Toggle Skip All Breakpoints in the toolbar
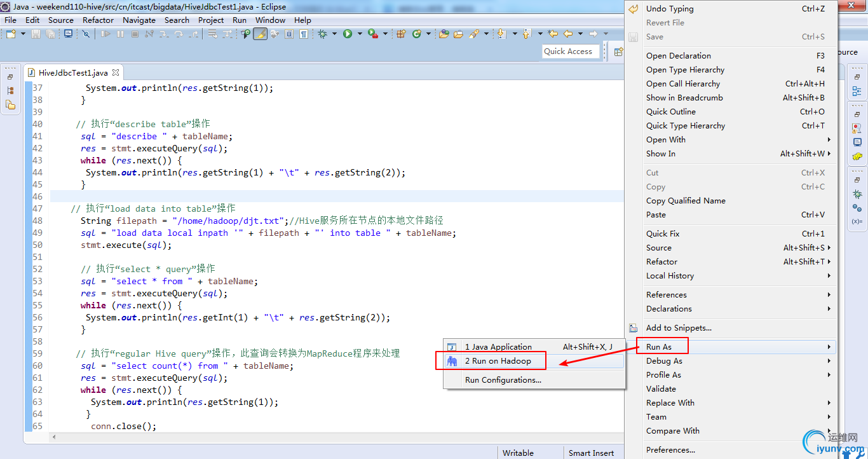 (86, 34)
